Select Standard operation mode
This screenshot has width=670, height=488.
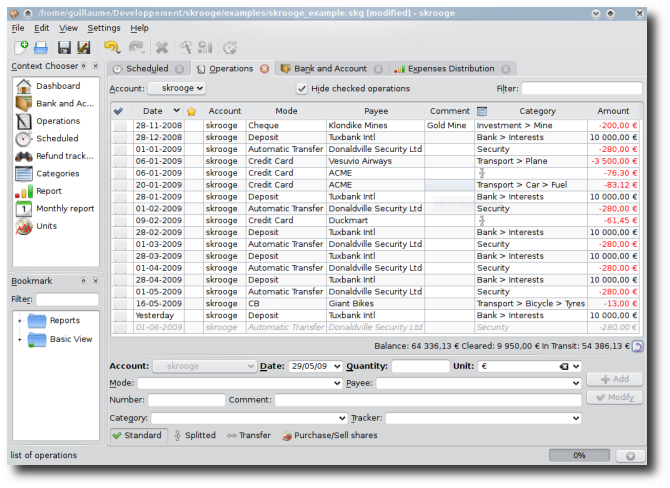pyautogui.click(x=138, y=435)
